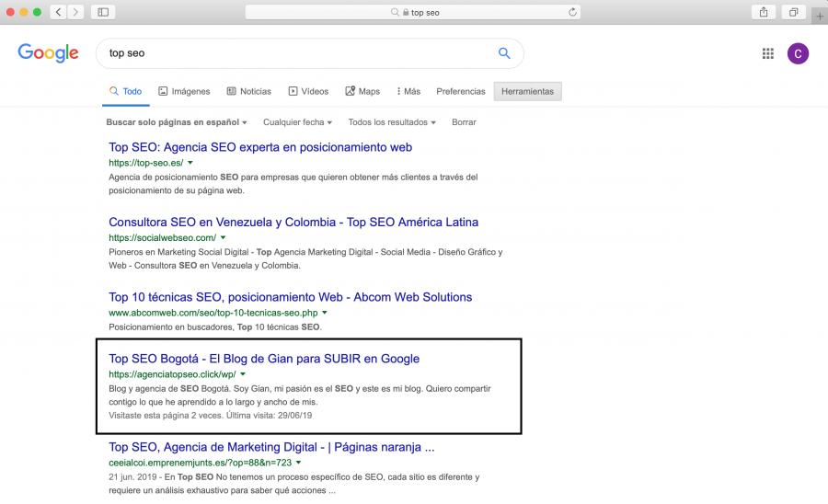
Task: Toggle the Herramientas button
Action: pyautogui.click(x=527, y=91)
